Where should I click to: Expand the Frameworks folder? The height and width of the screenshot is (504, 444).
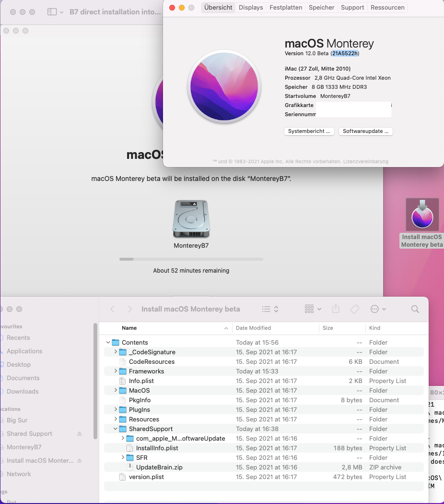[116, 371]
